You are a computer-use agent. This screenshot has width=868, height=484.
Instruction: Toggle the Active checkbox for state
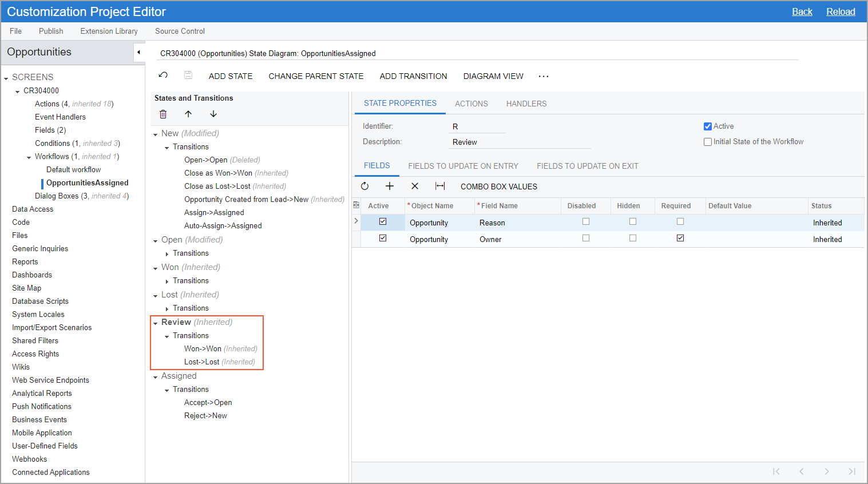[708, 126]
